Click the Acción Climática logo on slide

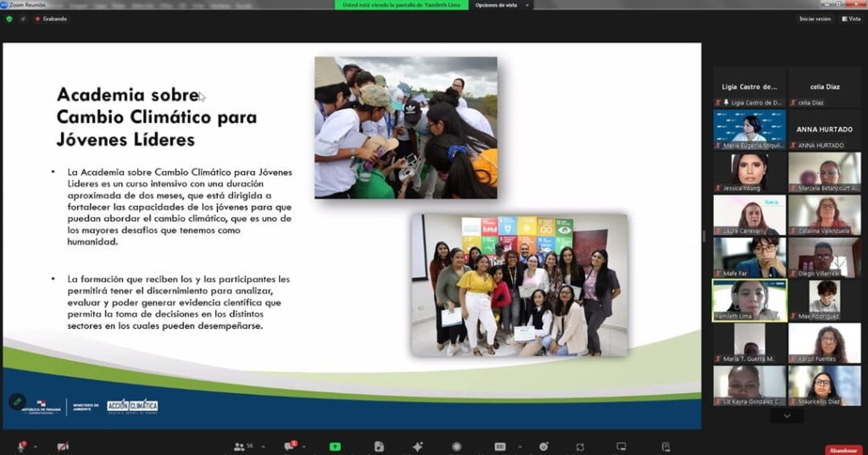pyautogui.click(x=132, y=407)
